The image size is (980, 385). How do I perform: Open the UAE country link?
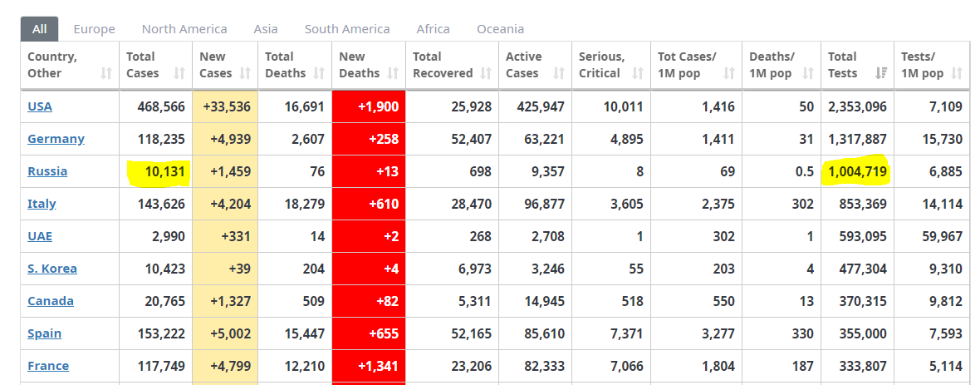click(x=40, y=237)
